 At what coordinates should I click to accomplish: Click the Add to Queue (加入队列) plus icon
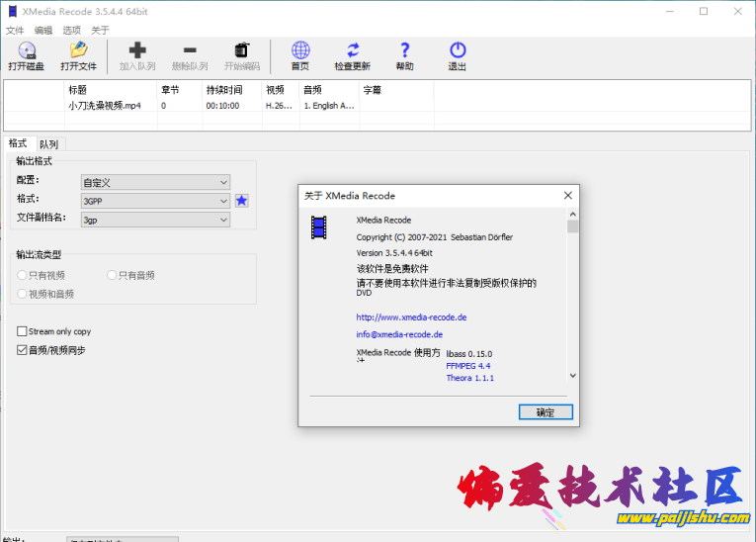[x=137, y=51]
